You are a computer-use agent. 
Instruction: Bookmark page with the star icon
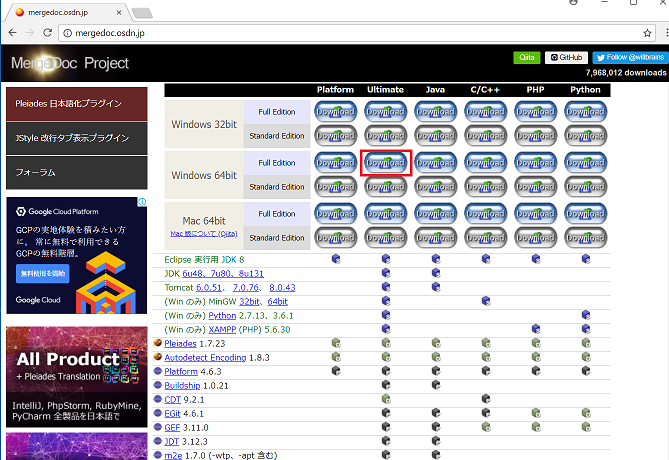click(647, 33)
